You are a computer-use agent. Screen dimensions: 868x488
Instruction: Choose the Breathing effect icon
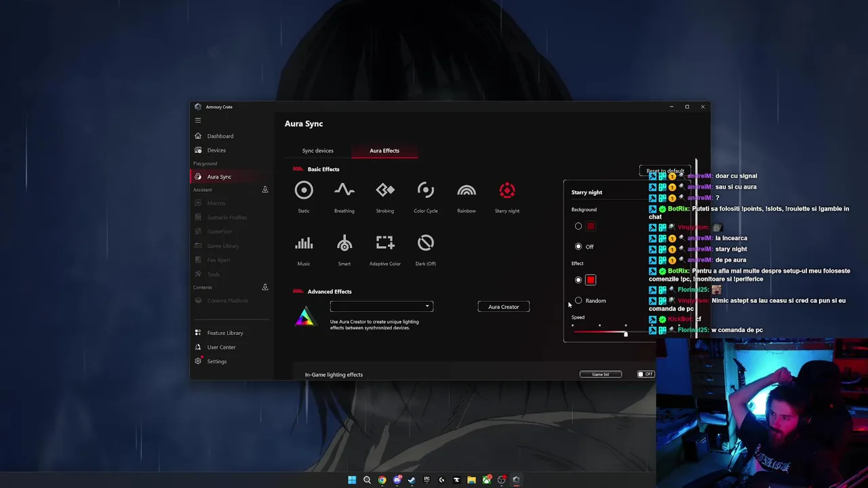coord(344,190)
